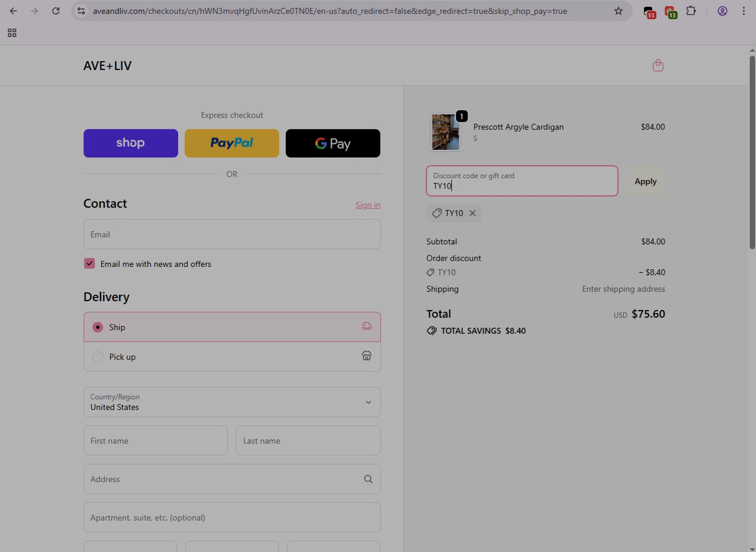Click the tag icon in TY10 chip
This screenshot has width=756, height=552.
coord(437,213)
